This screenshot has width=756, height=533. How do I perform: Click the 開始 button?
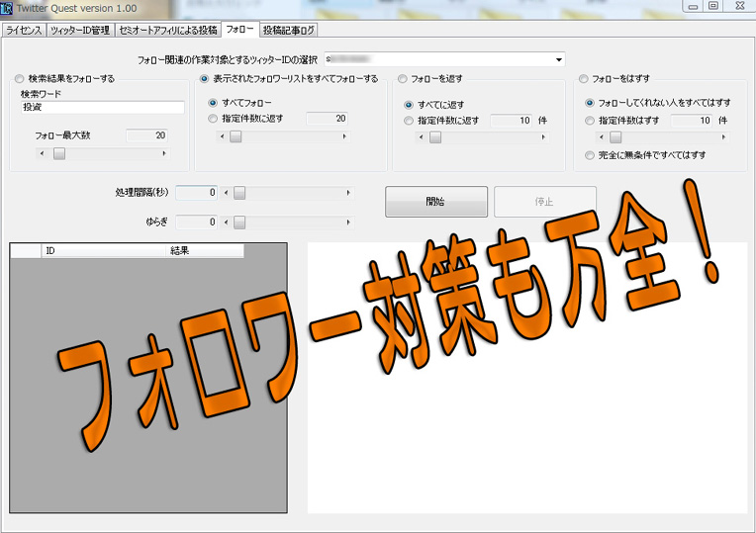click(x=436, y=202)
